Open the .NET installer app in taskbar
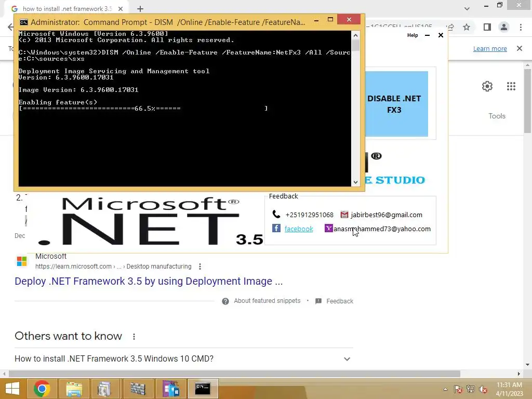This screenshot has height=399, width=532. [x=170, y=389]
